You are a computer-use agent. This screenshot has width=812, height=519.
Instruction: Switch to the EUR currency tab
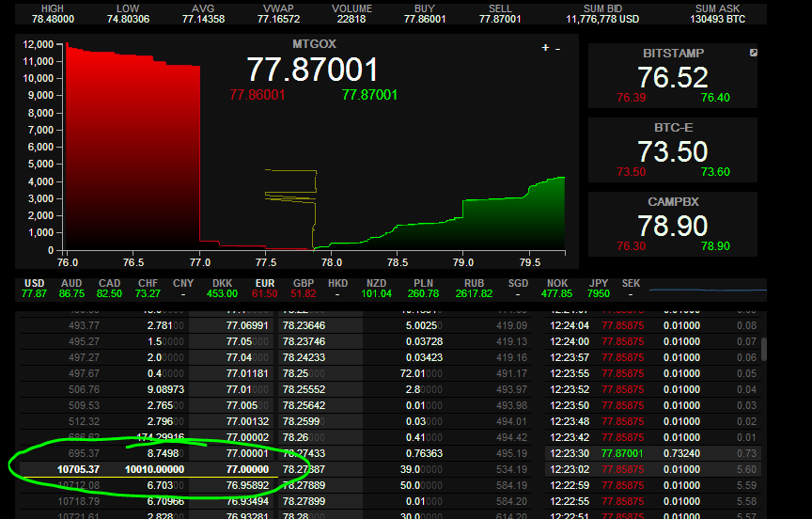[x=265, y=289]
